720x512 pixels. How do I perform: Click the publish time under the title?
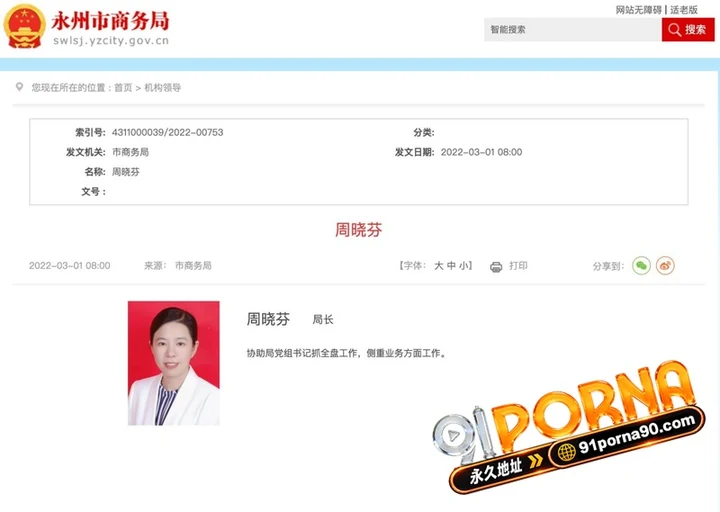pos(69,265)
